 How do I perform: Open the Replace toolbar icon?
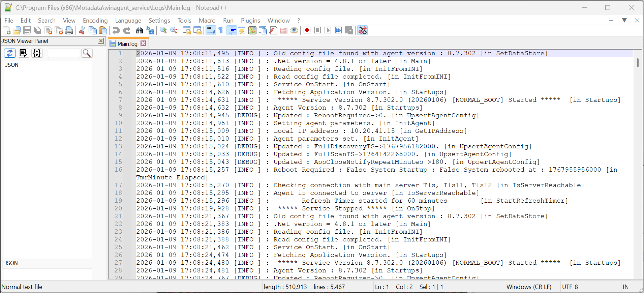coord(150,31)
